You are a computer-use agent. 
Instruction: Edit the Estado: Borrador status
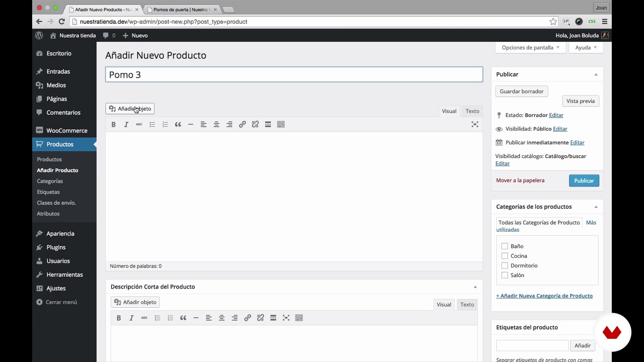(556, 115)
